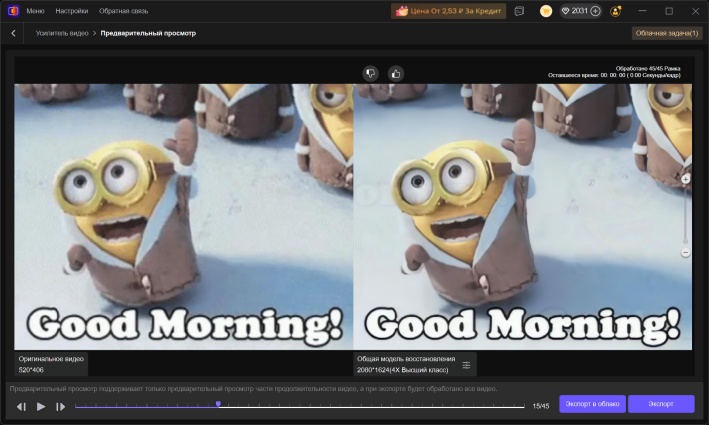Click the original video preview
Image resolution: width=709 pixels, height=425 pixels.
tap(184, 217)
